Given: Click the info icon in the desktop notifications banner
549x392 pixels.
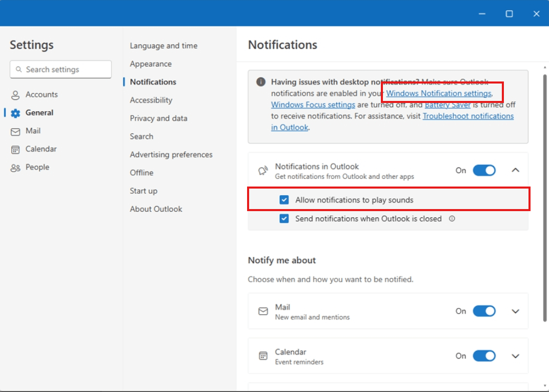Looking at the screenshot, I should coord(260,82).
